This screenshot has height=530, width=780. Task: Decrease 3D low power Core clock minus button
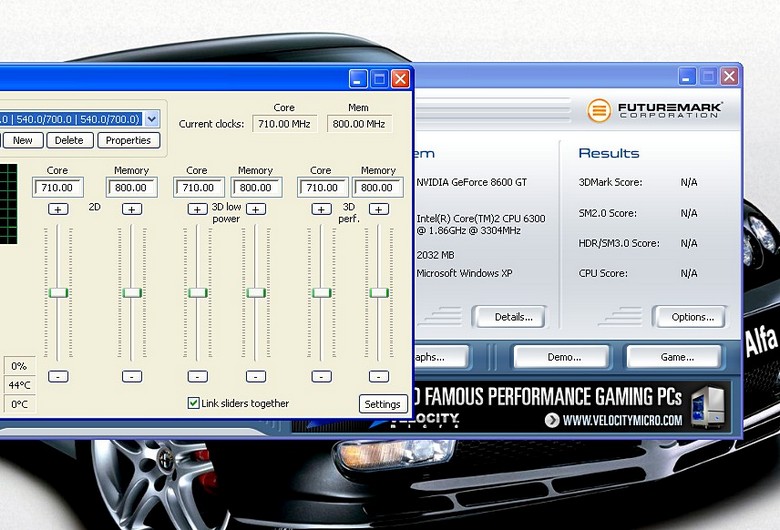[197, 376]
